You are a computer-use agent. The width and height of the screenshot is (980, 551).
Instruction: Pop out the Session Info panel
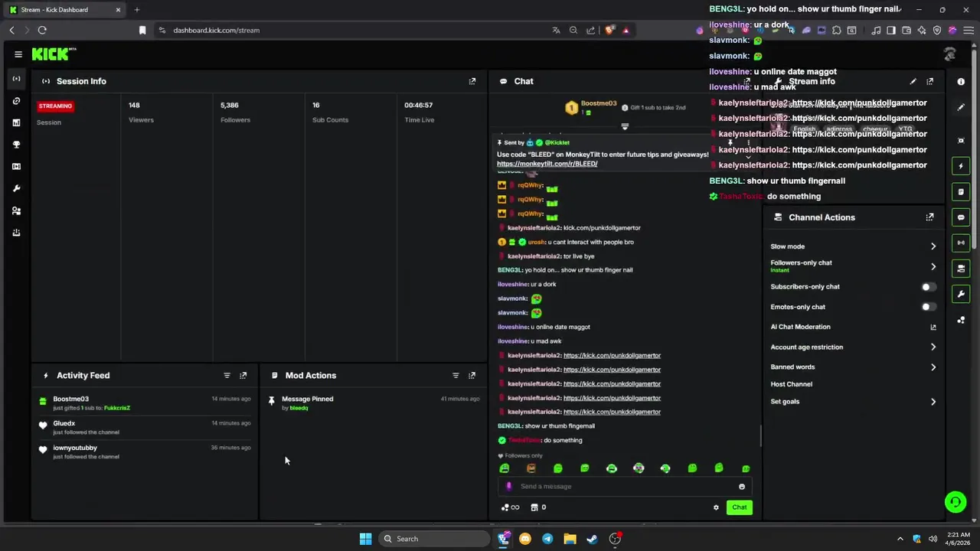pyautogui.click(x=472, y=81)
